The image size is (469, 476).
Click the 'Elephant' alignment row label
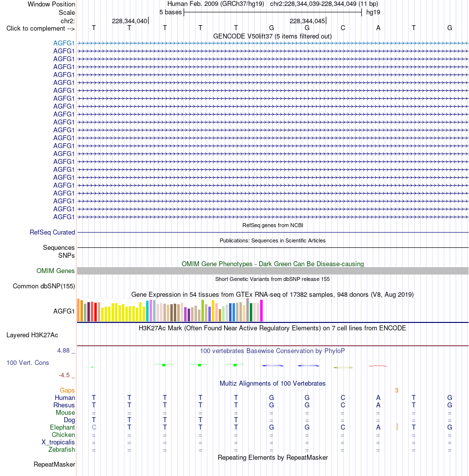[x=62, y=428]
